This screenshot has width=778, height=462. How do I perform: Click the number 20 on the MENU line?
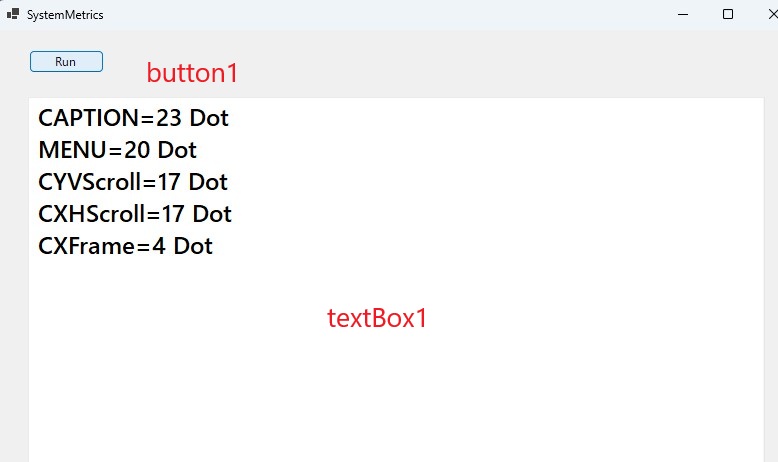(138, 150)
